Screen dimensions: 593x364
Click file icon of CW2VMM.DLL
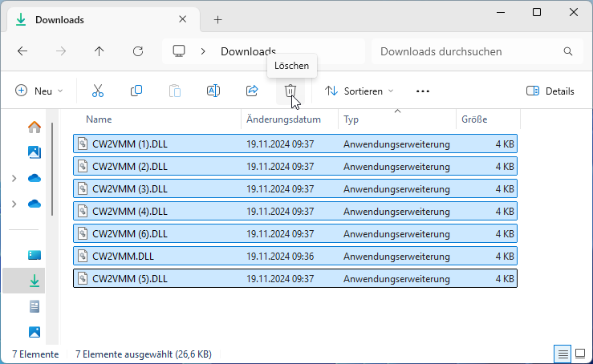(x=83, y=257)
